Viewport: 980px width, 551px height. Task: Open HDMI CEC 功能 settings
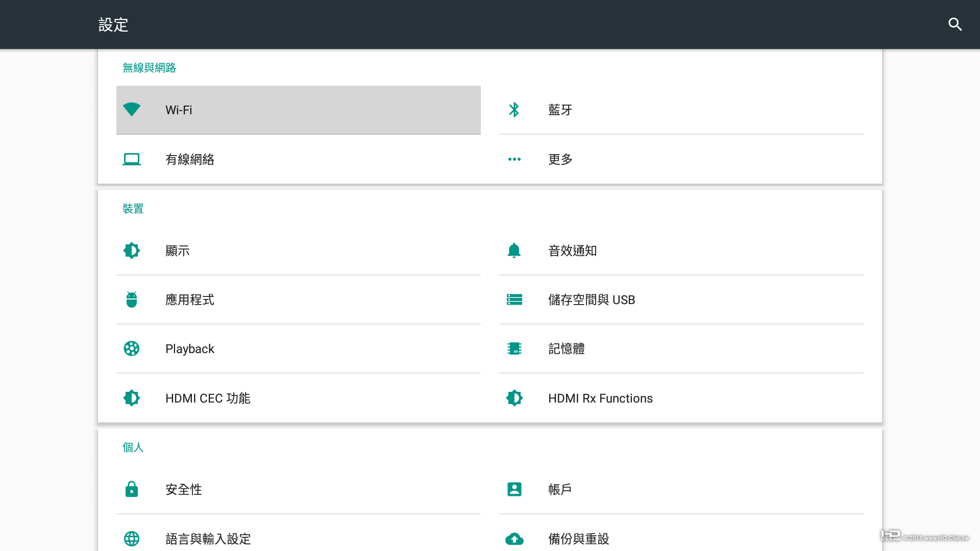point(299,398)
